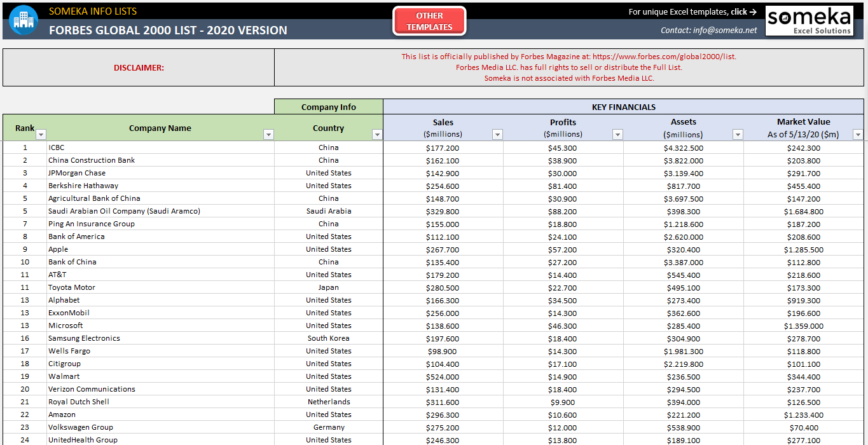The width and height of the screenshot is (868, 445).
Task: Click the Contact: info@someka.net text
Action: tap(709, 30)
